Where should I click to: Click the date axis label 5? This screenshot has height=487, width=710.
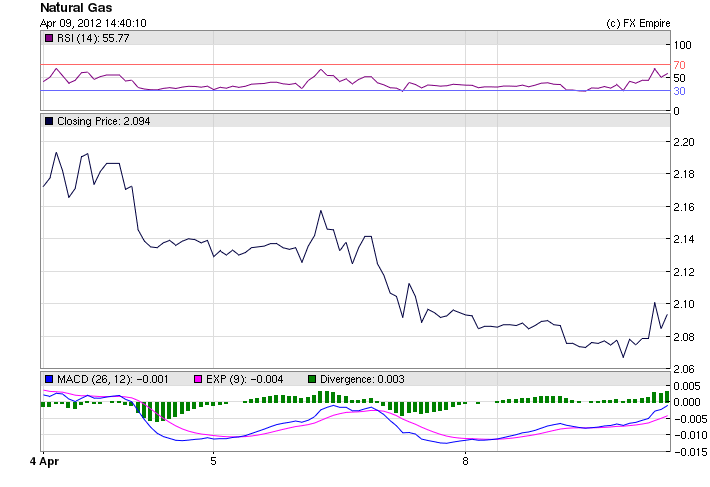[x=213, y=462]
